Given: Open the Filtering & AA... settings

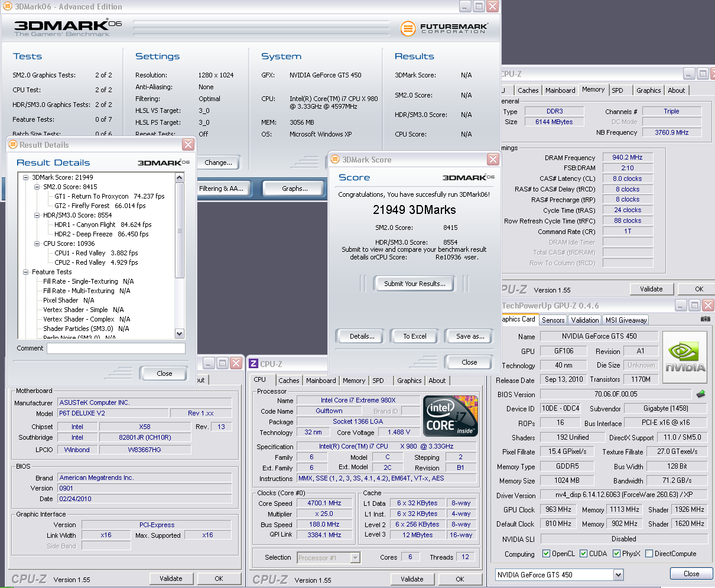Looking at the screenshot, I should coord(221,189).
